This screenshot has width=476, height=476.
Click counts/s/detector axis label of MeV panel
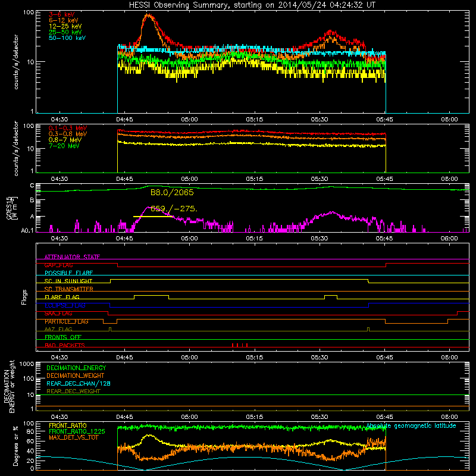coord(16,148)
